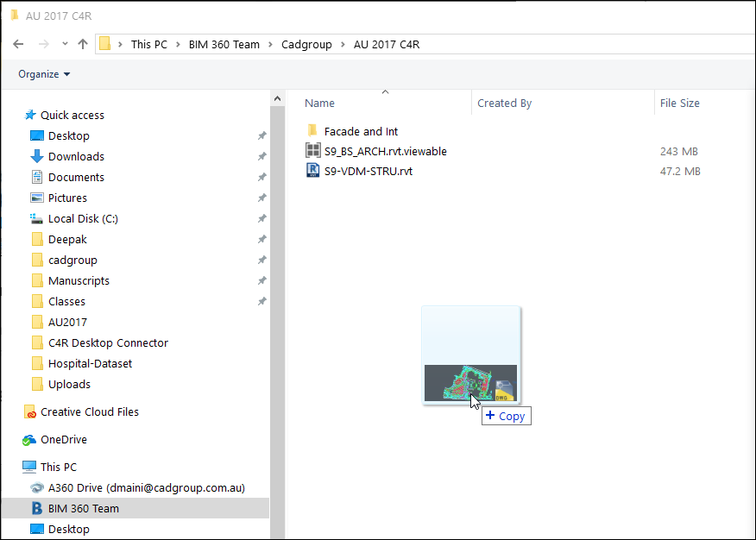
Task: Click the Revit icon of S9-VDM-STRU.rvt
Action: (312, 170)
